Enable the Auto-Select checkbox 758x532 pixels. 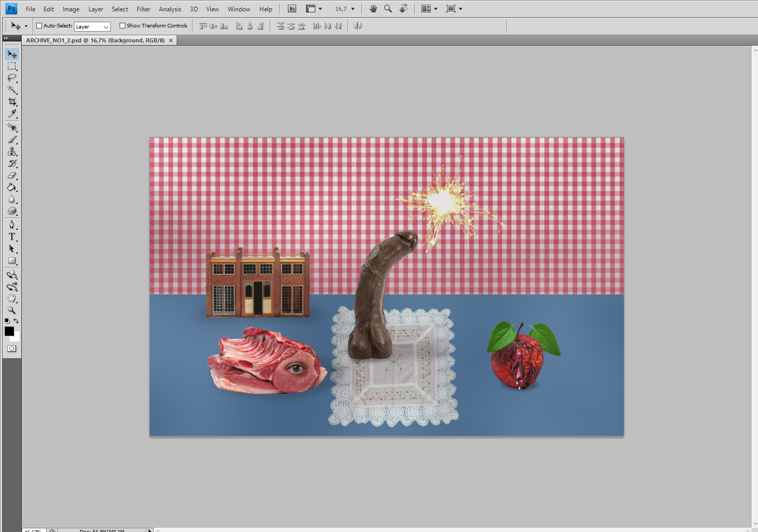[39, 26]
